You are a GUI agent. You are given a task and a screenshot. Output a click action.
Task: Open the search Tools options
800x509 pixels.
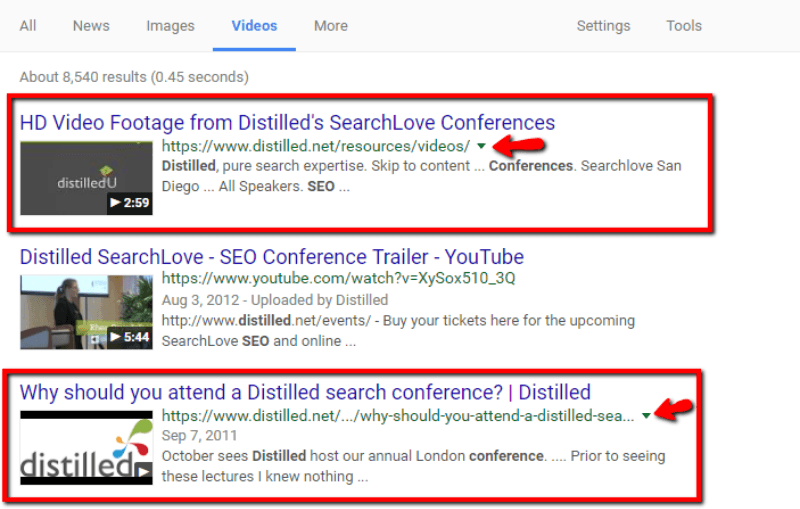(x=684, y=26)
